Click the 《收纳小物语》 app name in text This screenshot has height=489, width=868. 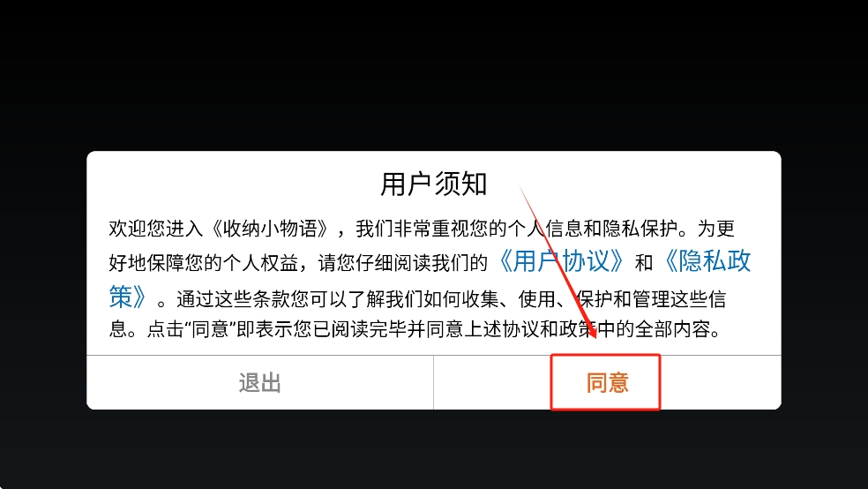coord(270,228)
